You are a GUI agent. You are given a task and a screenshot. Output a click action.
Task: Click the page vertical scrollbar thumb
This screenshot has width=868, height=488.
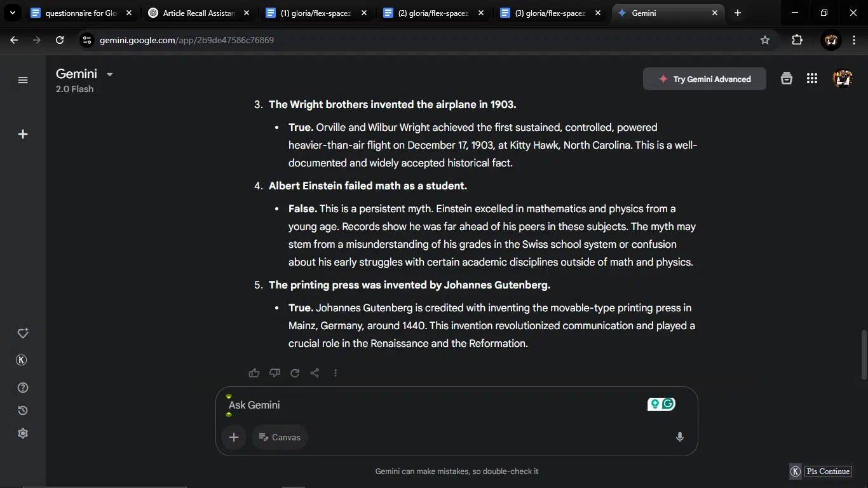point(863,355)
